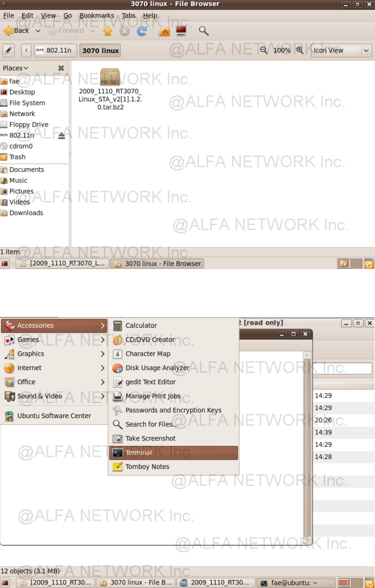Image resolution: width=375 pixels, height=588 pixels.
Task: Expand the Games submenu
Action: (54, 340)
